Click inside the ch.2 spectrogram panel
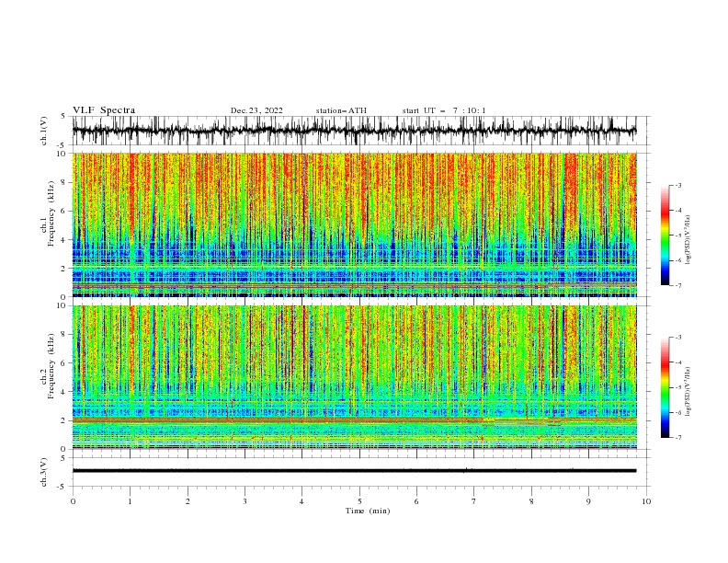Screen dimensions: 728x563 tap(354, 377)
